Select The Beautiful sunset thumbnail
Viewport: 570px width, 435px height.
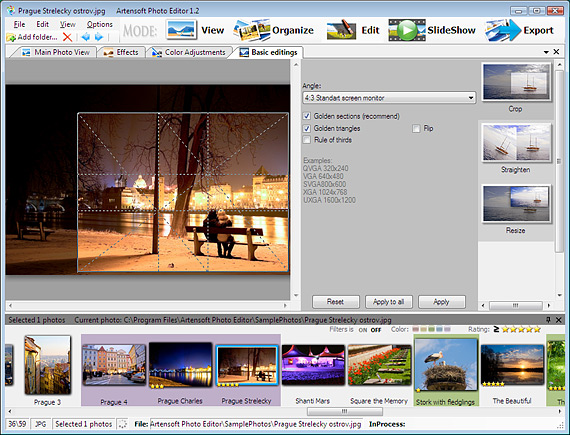pos(512,364)
